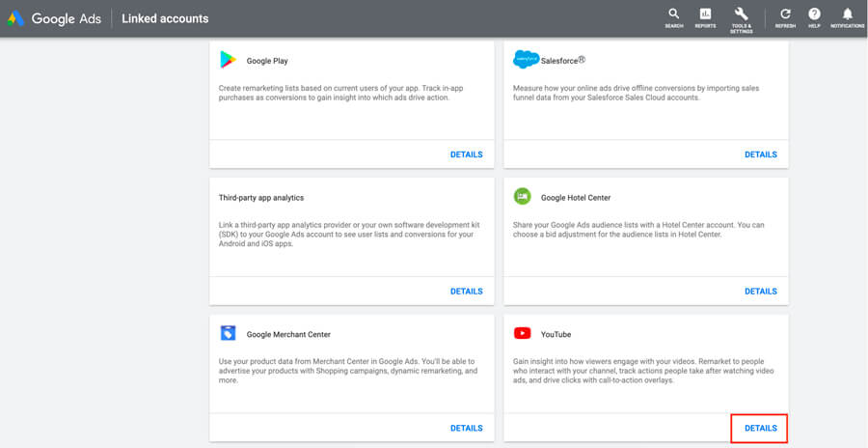
Task: Click the Google Merchant Center icon
Action: [228, 334]
